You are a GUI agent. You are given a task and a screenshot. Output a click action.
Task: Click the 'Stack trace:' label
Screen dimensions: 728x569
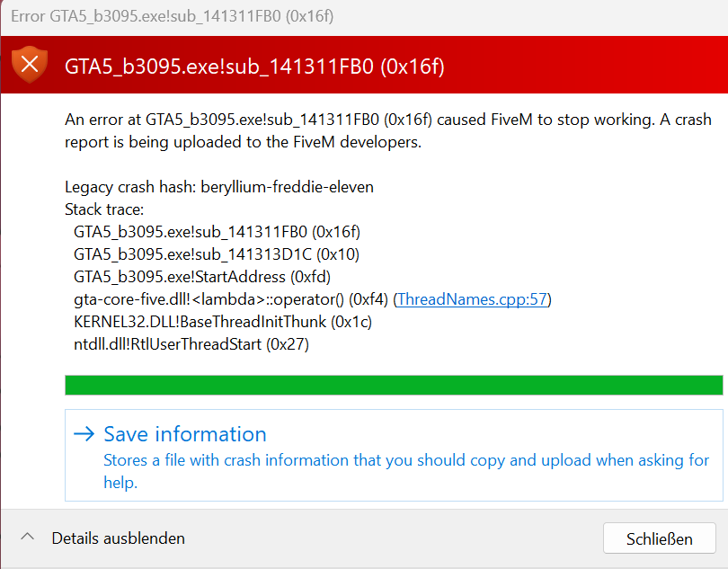(104, 209)
